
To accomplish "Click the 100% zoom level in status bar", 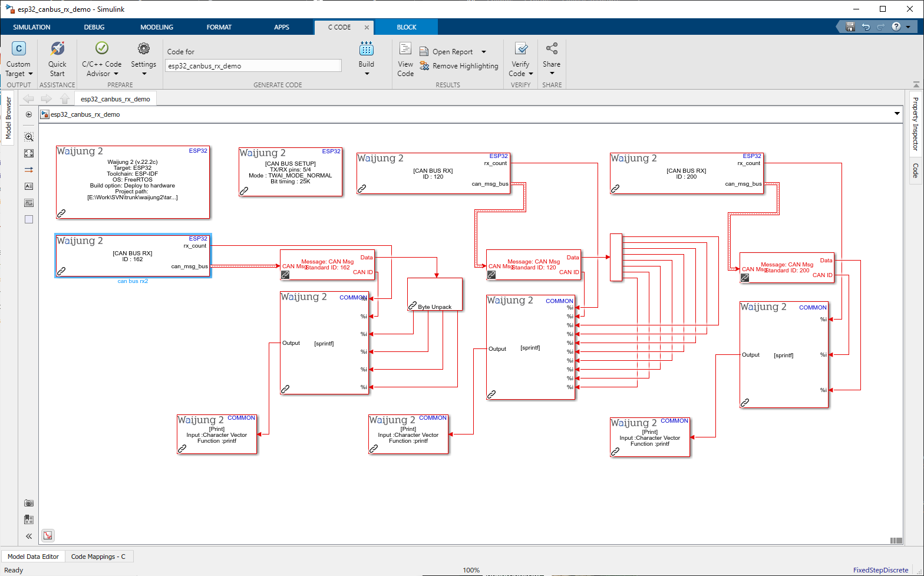I will (x=471, y=570).
